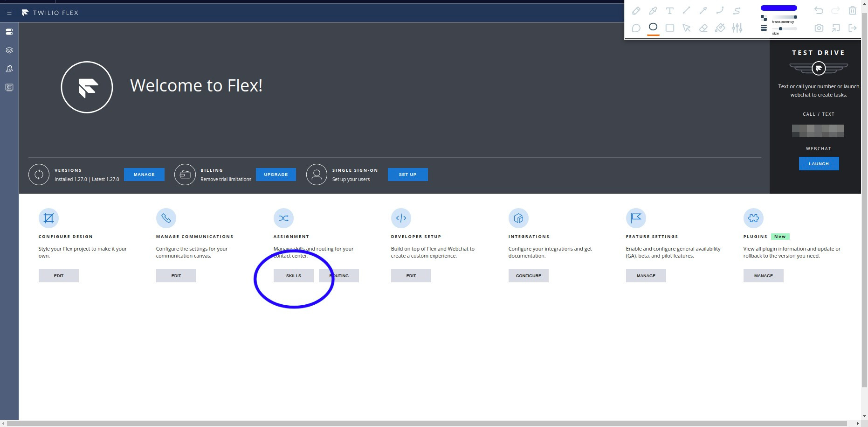The width and height of the screenshot is (868, 427).
Task: Click the Test Drive wings emblem
Action: click(x=819, y=69)
